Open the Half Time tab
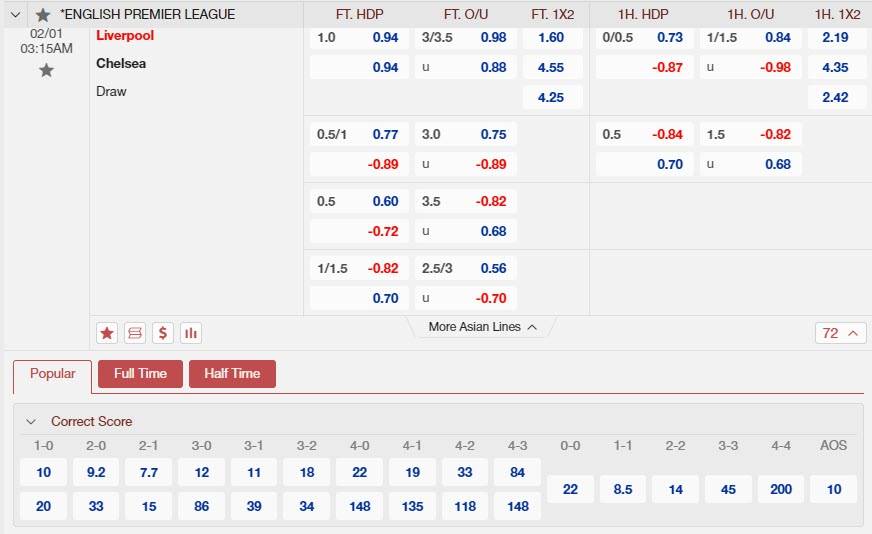The image size is (872, 534). click(232, 374)
